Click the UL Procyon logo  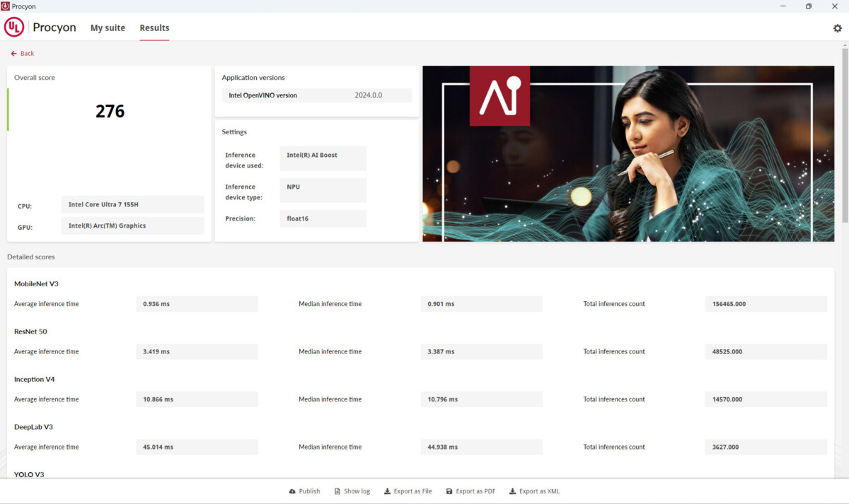[x=14, y=28]
